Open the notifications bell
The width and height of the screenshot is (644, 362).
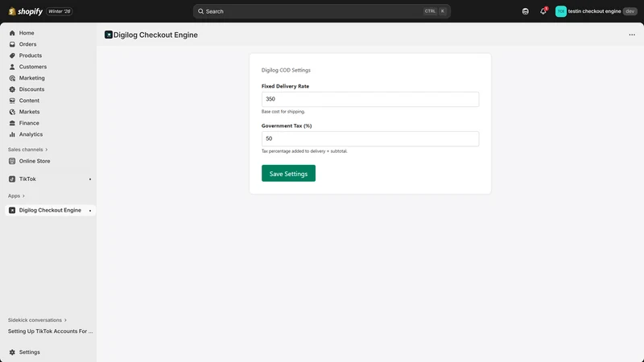tap(543, 11)
